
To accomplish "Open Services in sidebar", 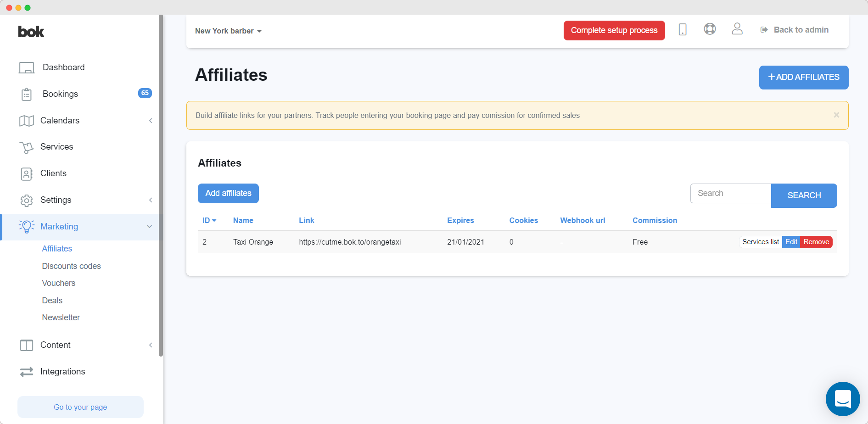I will coord(56,147).
